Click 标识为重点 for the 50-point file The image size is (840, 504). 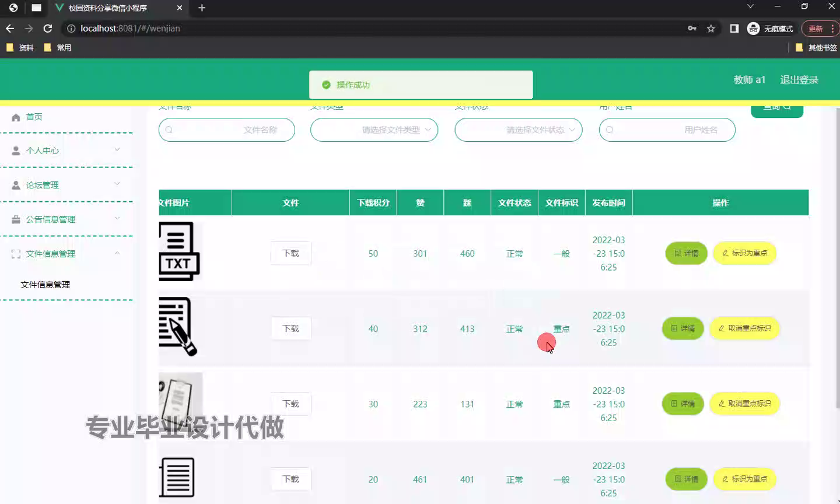click(744, 253)
